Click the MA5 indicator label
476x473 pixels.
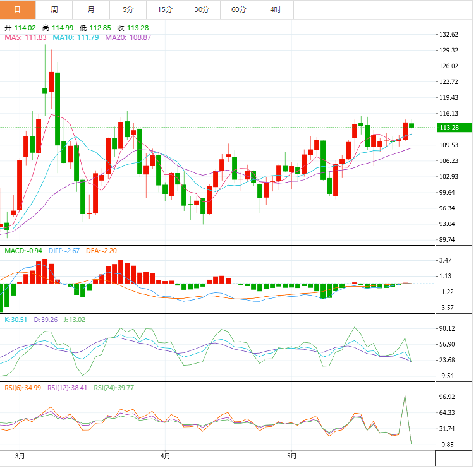26,38
